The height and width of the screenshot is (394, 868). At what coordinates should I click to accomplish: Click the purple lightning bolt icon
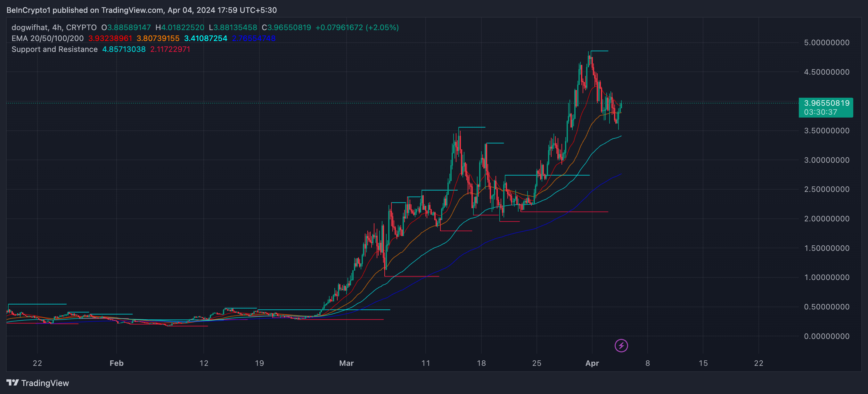click(x=621, y=345)
